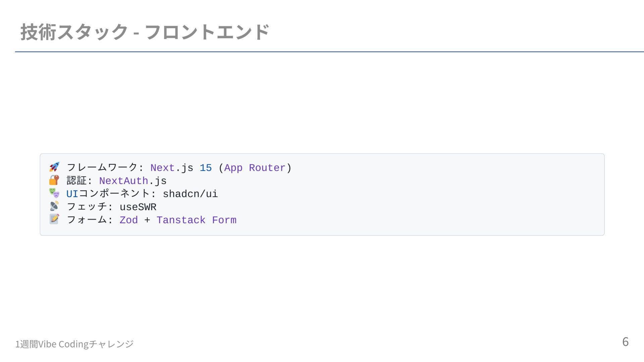This screenshot has height=362, width=644.
Task: Click the satellite antenna emoji beside フェッチ
Action: coord(54,206)
